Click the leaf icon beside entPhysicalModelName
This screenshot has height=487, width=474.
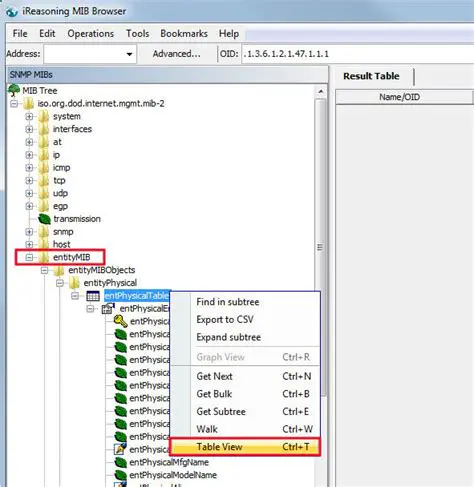[120, 475]
